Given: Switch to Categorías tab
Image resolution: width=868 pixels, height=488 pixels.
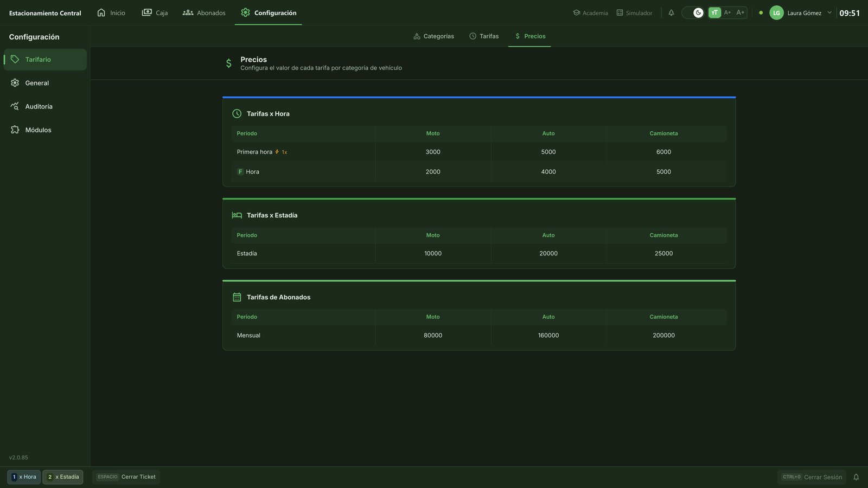Looking at the screenshot, I should [x=433, y=36].
